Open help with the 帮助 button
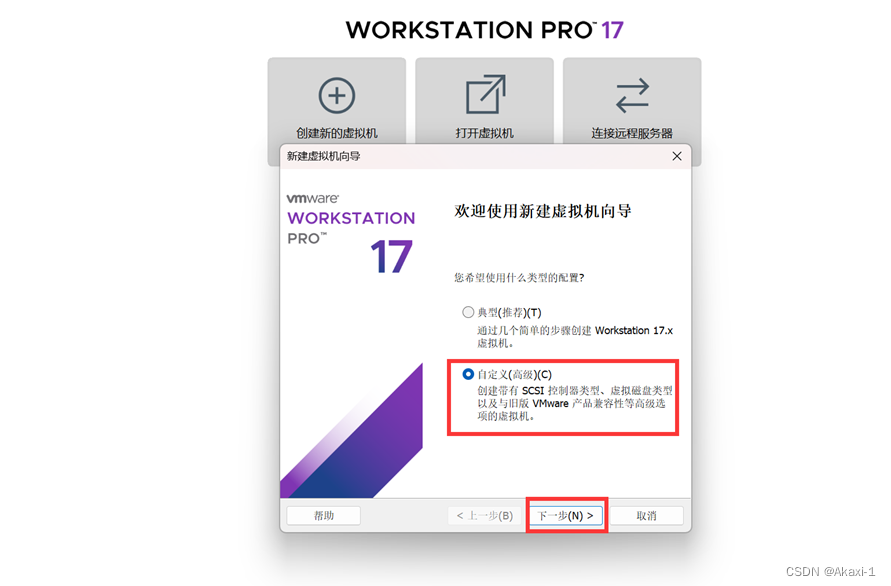Screen dimensions: 891x586 tap(323, 516)
